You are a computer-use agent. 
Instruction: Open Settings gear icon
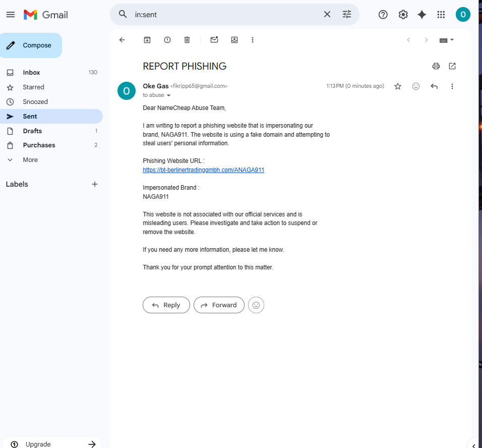(x=403, y=15)
